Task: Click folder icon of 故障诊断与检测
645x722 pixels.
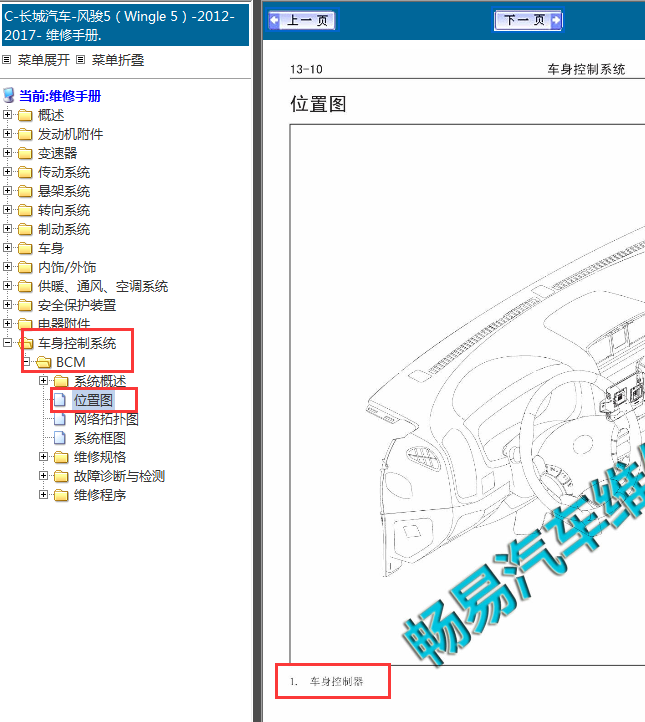Action: tap(61, 476)
